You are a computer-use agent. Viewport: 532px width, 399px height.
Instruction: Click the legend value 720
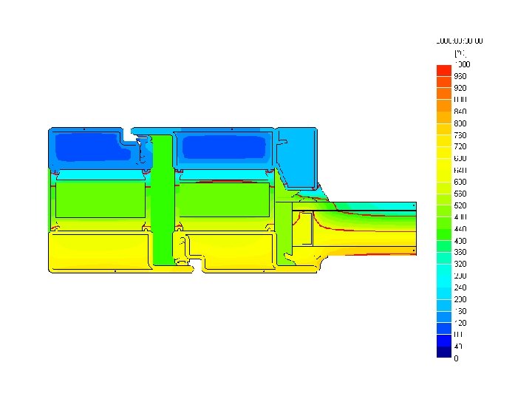[460, 146]
